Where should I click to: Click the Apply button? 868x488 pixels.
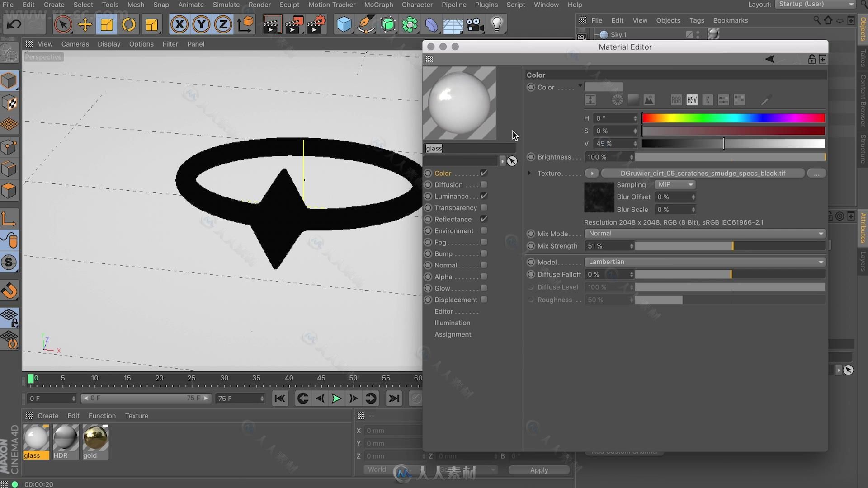(x=539, y=470)
